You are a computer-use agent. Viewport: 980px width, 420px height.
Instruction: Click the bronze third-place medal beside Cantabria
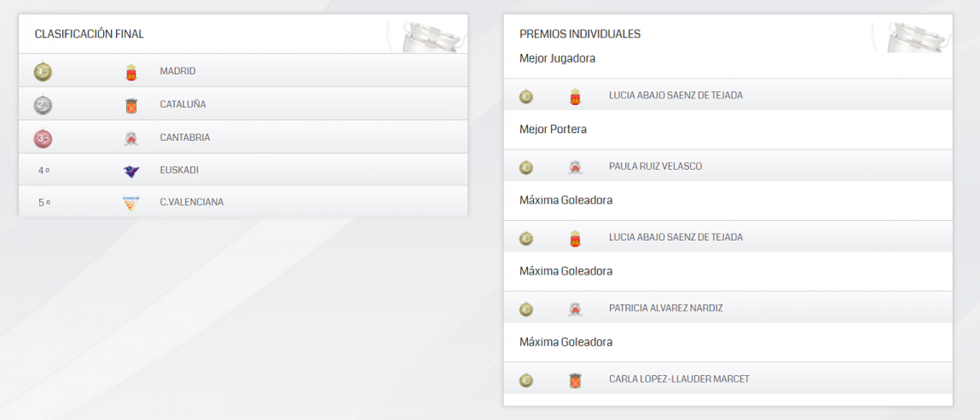click(x=43, y=138)
